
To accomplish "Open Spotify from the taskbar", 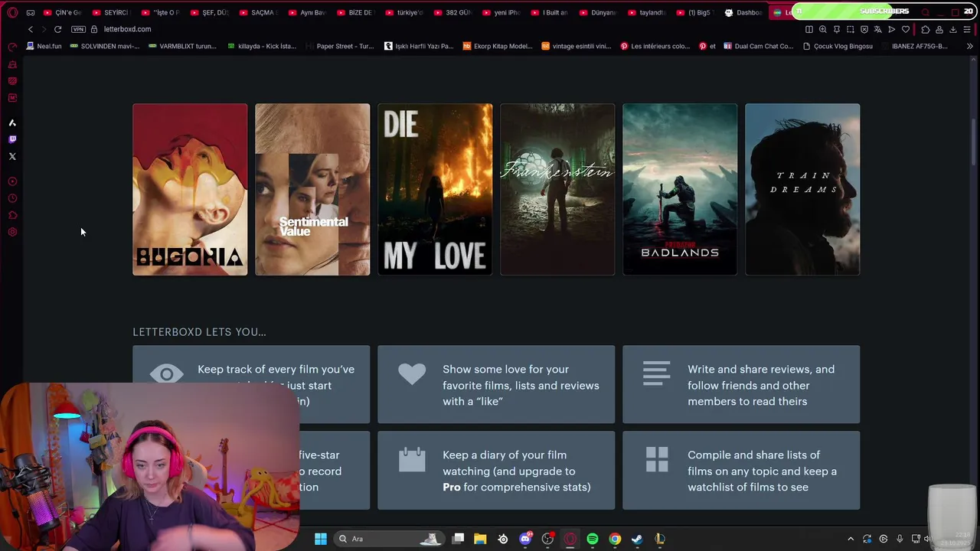I will (x=593, y=539).
